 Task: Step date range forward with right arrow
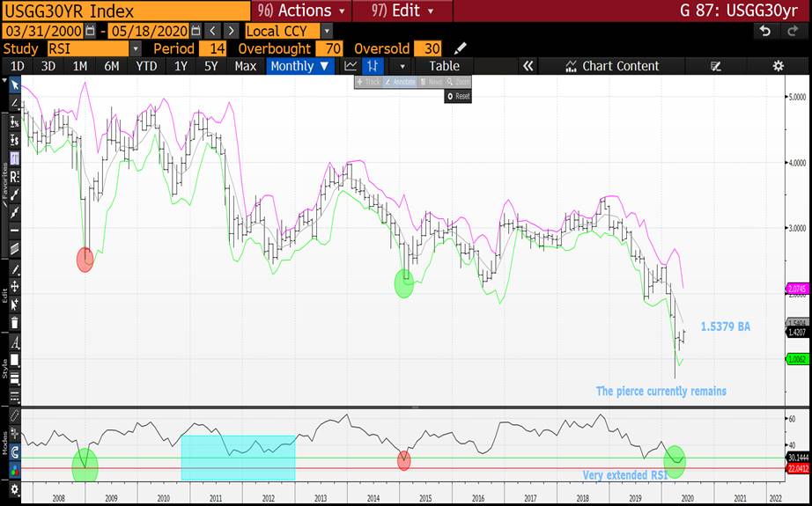pyautogui.click(x=232, y=31)
